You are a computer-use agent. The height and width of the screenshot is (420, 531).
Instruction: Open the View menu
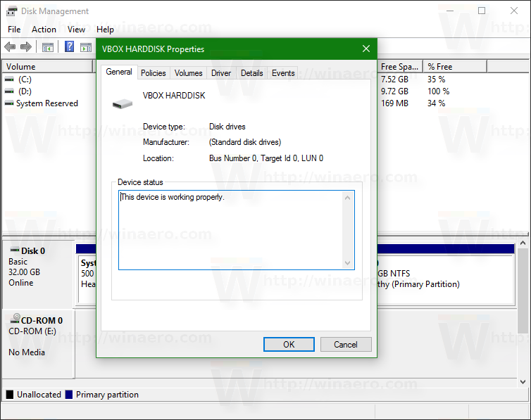pos(76,30)
